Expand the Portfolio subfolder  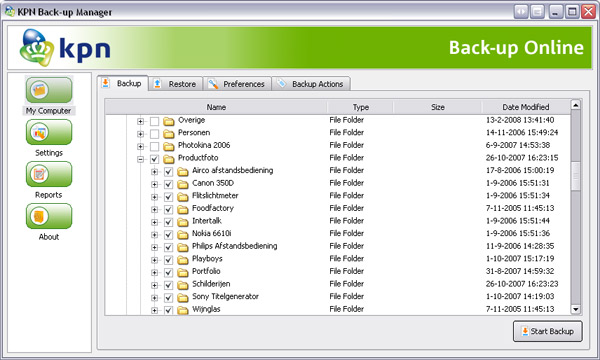point(155,273)
